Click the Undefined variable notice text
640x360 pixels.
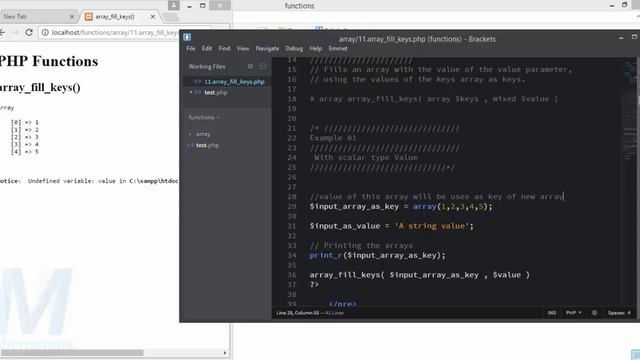pyautogui.click(x=89, y=181)
